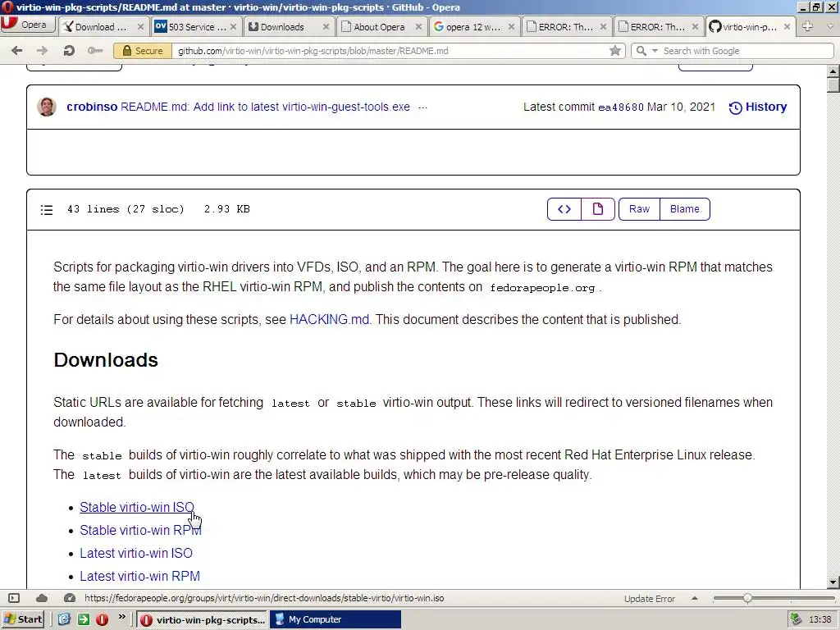
Task: Open the Stable virtio-win ISO link
Action: (x=137, y=507)
